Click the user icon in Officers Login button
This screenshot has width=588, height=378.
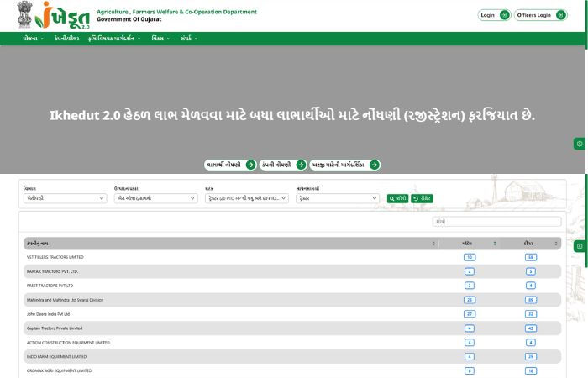pos(561,15)
